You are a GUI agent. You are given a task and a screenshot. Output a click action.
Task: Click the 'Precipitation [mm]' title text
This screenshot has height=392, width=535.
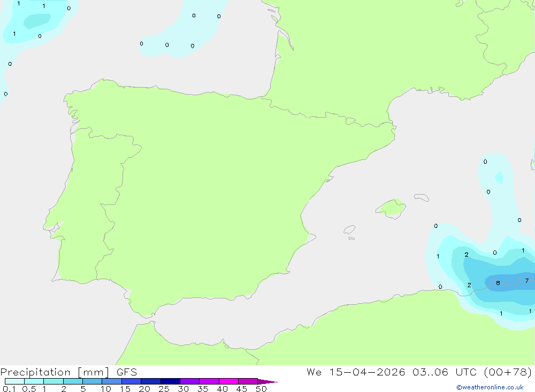click(55, 372)
